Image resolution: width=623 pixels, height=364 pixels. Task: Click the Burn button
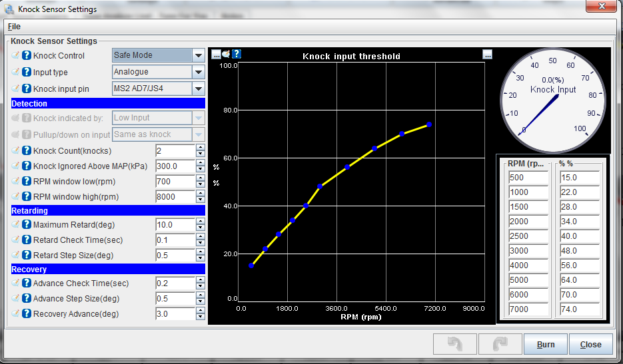(545, 345)
